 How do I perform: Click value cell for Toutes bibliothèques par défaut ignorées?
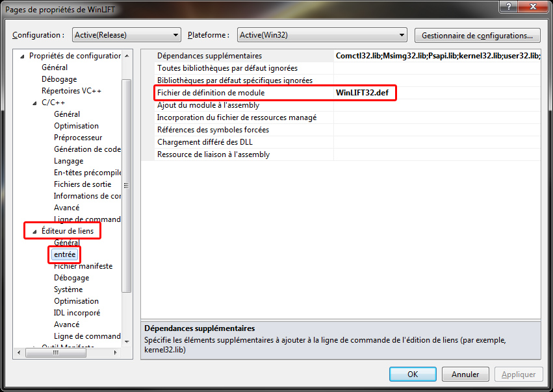pyautogui.click(x=437, y=68)
